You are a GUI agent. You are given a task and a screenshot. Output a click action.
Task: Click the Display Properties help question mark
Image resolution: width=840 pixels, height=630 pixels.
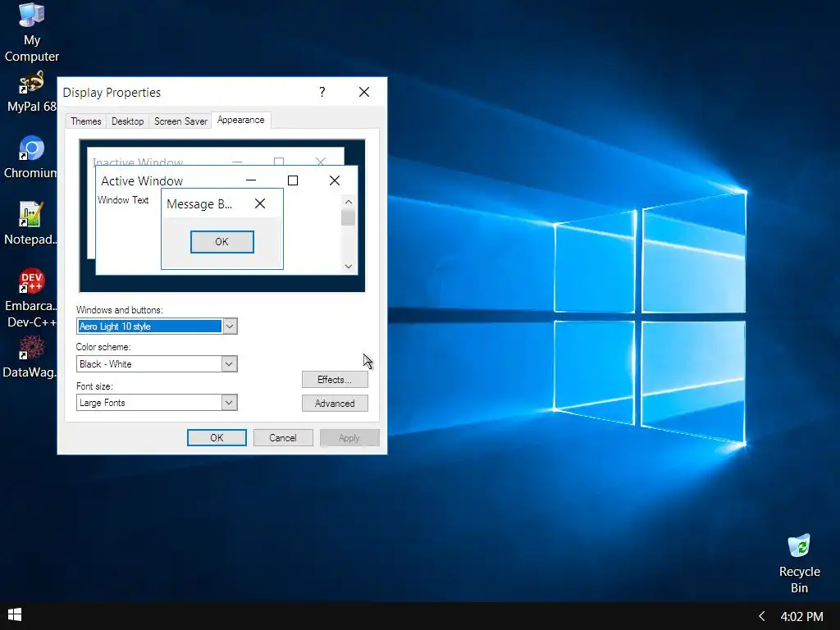tap(322, 92)
